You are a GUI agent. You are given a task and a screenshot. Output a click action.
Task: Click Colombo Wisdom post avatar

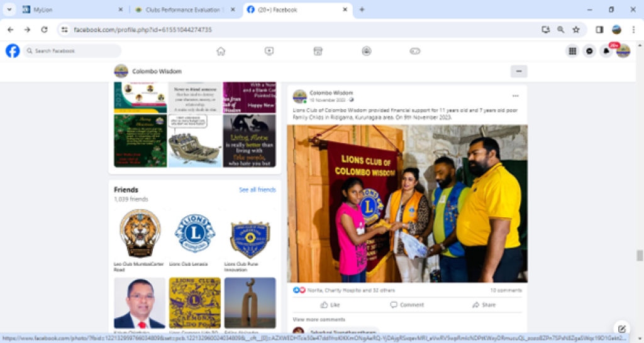[299, 96]
